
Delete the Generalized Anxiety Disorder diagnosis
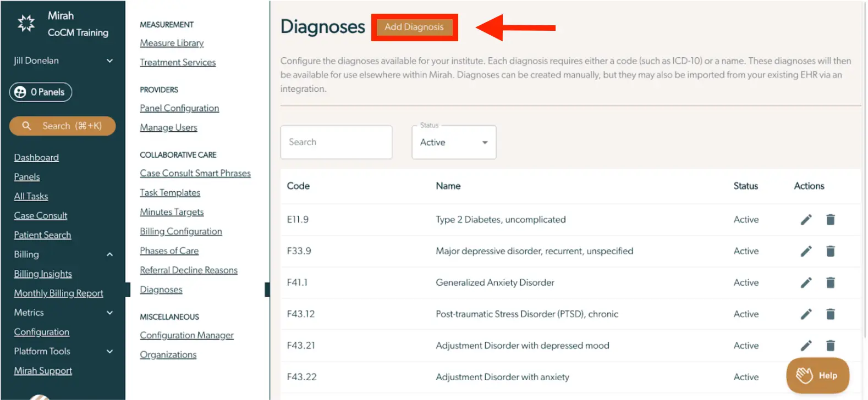[830, 282]
